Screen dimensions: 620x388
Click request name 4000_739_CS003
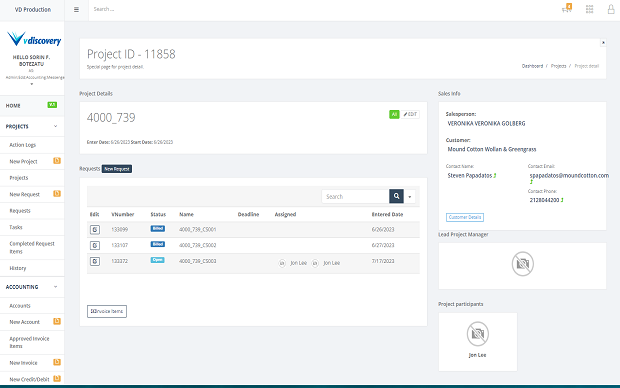[197, 261]
